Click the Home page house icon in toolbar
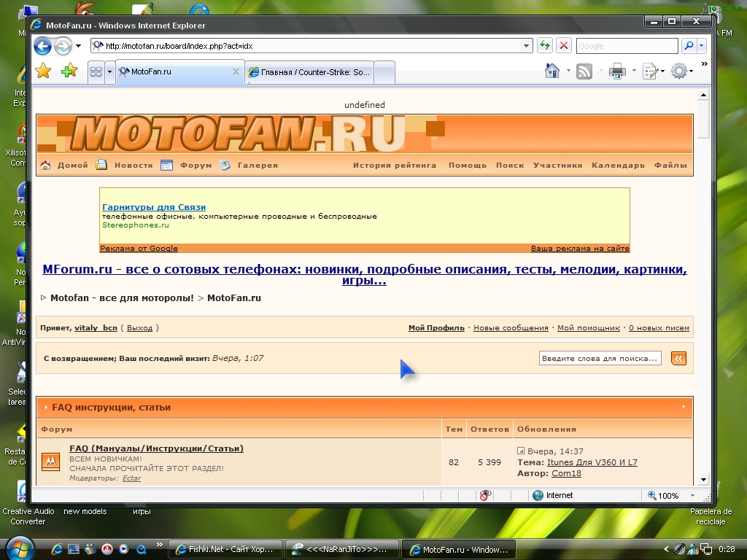747x560 pixels. pos(552,71)
